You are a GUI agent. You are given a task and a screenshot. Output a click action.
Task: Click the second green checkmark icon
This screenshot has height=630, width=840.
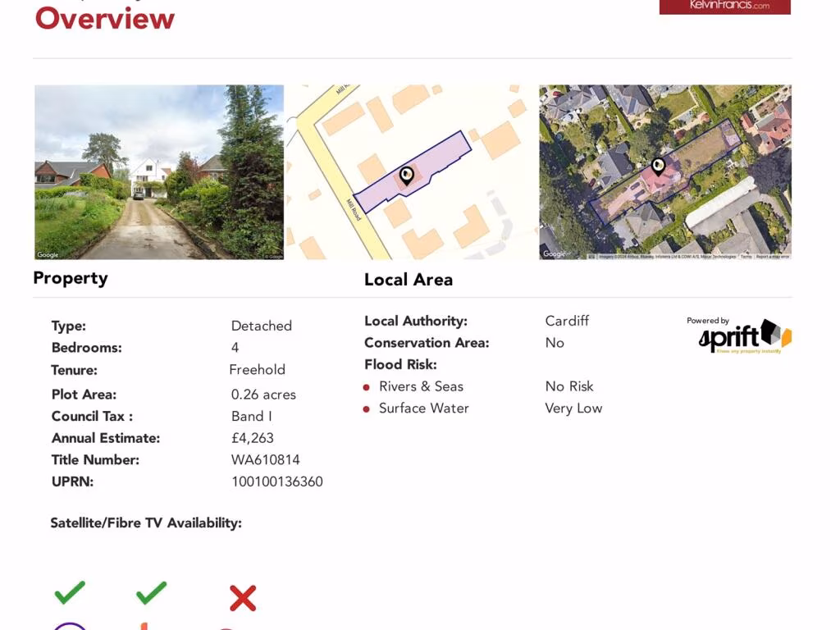click(x=151, y=591)
